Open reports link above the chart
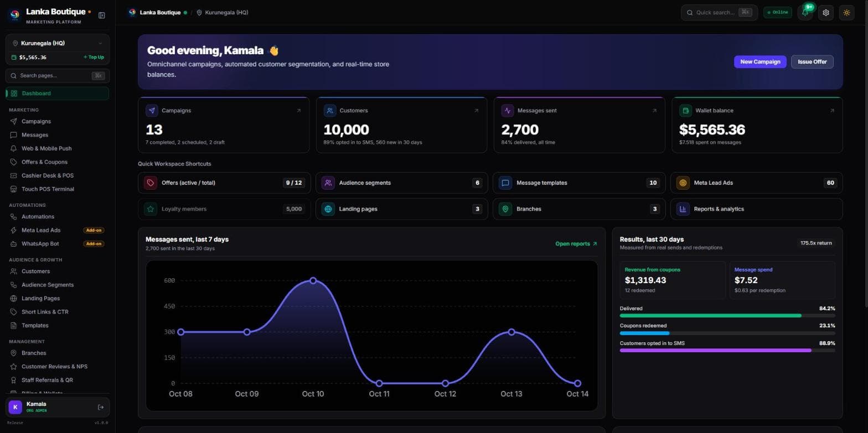This screenshot has width=868, height=433. (x=576, y=244)
